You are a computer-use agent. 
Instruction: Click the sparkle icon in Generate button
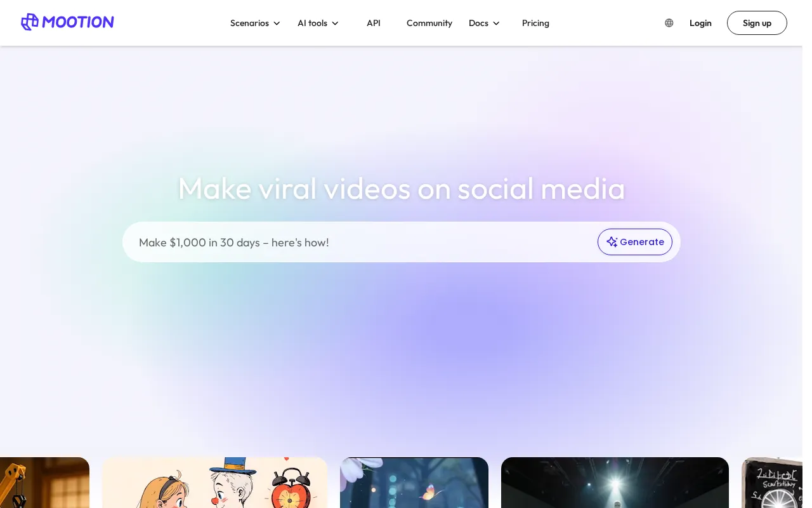[x=612, y=242]
